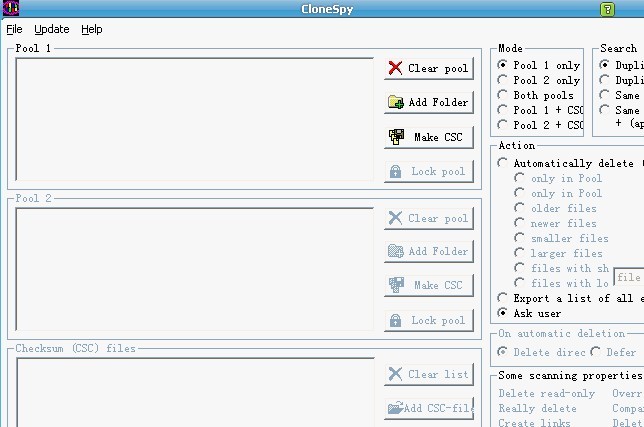Click the Add Folder icon for Pool 1
The width and height of the screenshot is (644, 427).
pyautogui.click(x=395, y=103)
